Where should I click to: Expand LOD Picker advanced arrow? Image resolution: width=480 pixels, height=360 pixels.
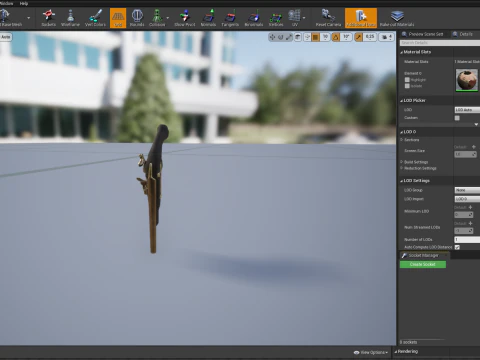[476, 124]
